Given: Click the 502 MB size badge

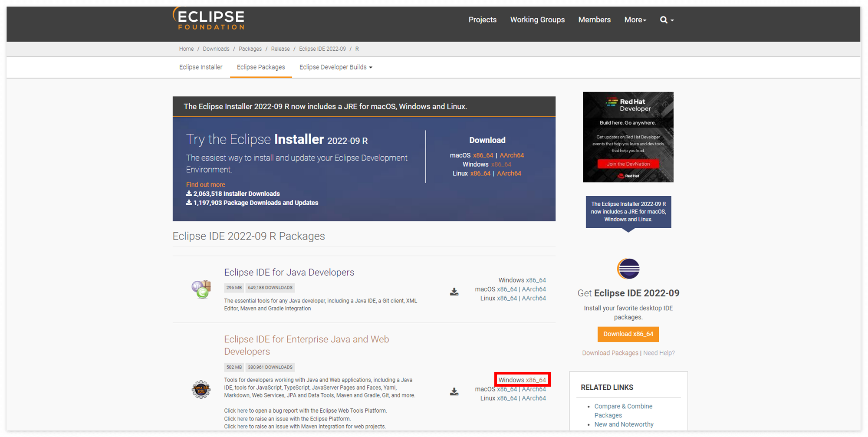Looking at the screenshot, I should pyautogui.click(x=234, y=367).
